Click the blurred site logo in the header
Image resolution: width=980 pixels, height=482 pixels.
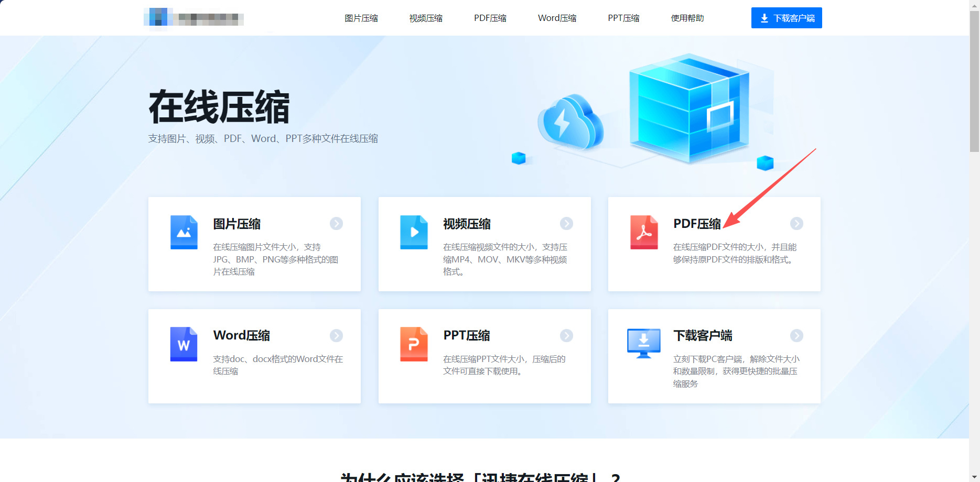pos(193,18)
